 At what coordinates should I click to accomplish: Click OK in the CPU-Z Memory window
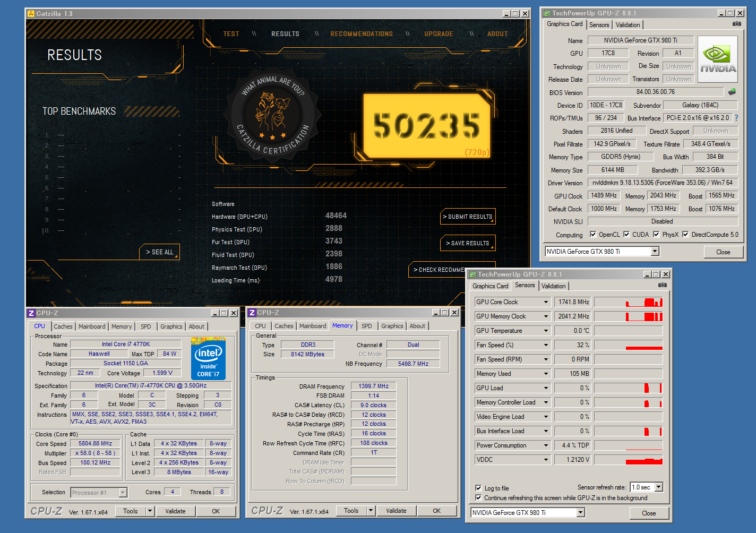[x=436, y=511]
